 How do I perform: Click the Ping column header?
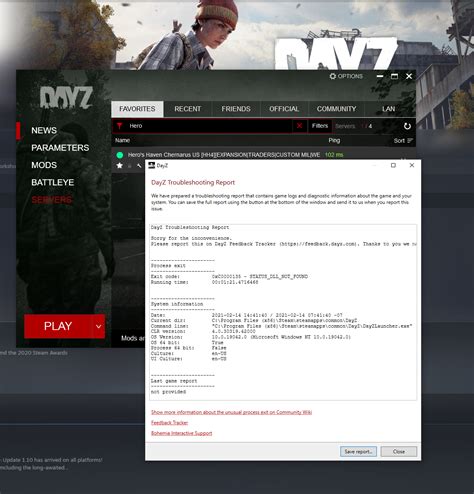click(334, 140)
